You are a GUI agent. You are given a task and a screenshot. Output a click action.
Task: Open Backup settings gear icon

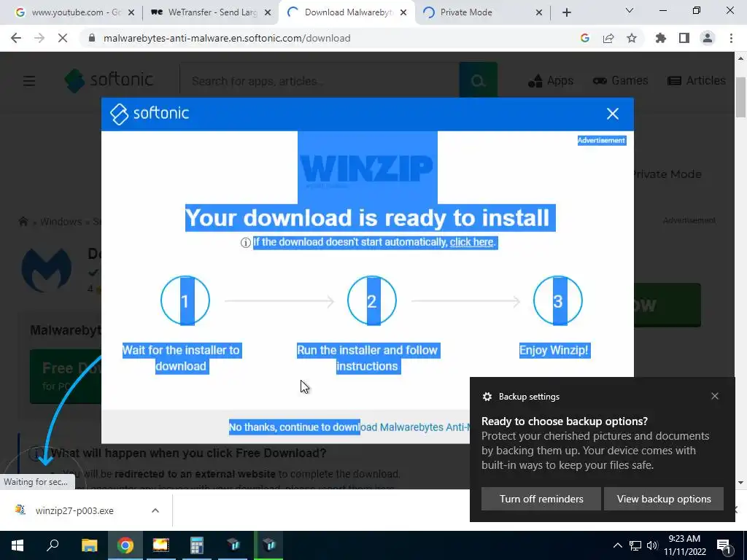(x=487, y=397)
